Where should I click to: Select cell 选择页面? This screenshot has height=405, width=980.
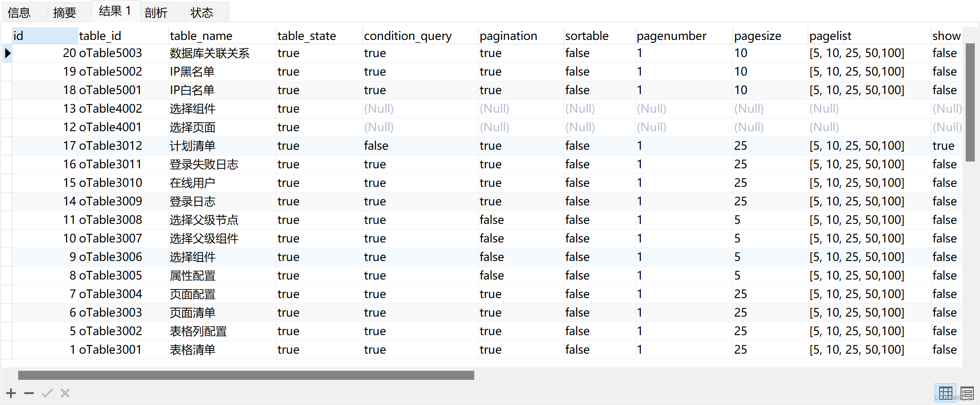[222, 127]
